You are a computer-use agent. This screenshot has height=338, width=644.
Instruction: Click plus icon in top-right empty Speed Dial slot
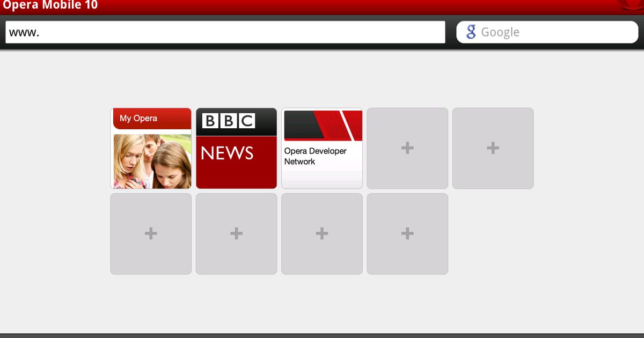click(492, 148)
